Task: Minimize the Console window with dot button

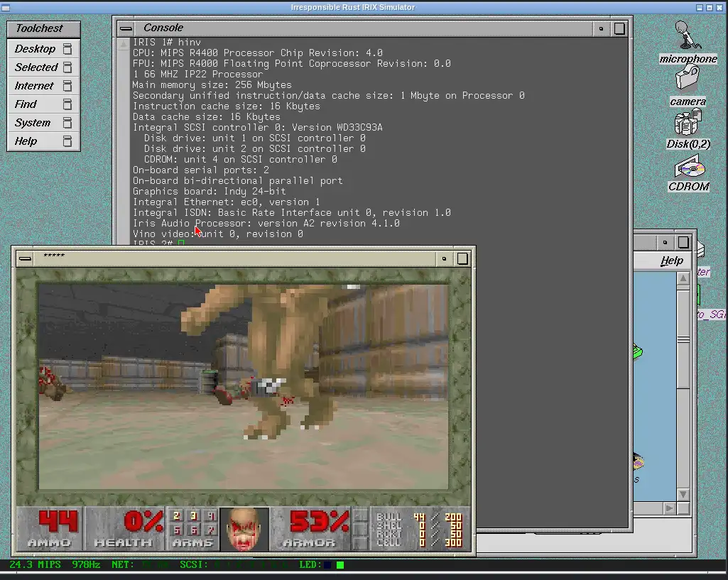Action: pos(601,28)
